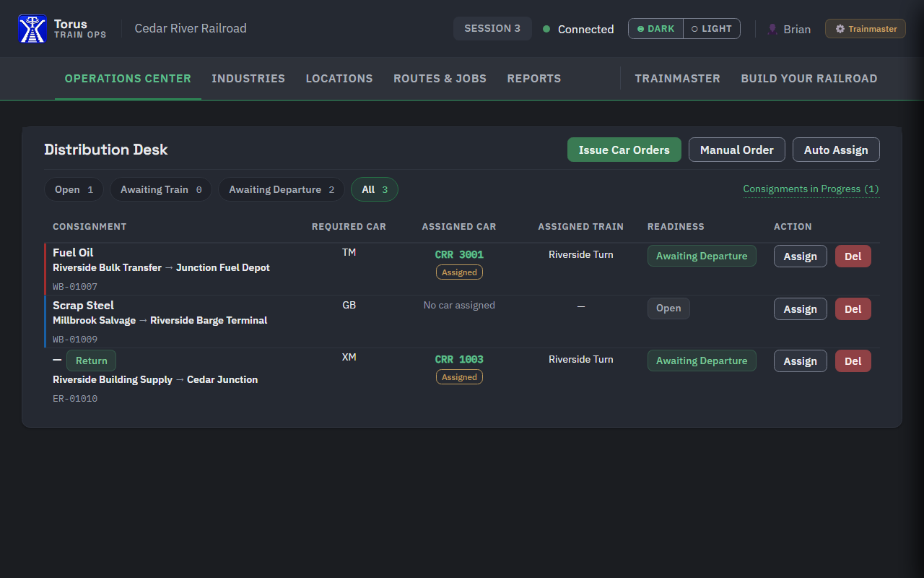Filter by Open consignments
Image resolution: width=924 pixels, height=578 pixels.
point(74,189)
